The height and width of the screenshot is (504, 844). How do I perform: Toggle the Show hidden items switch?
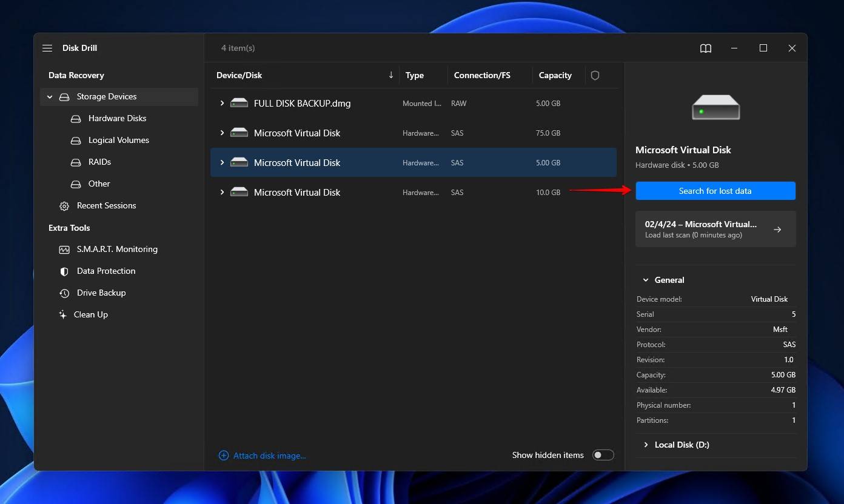pos(603,455)
